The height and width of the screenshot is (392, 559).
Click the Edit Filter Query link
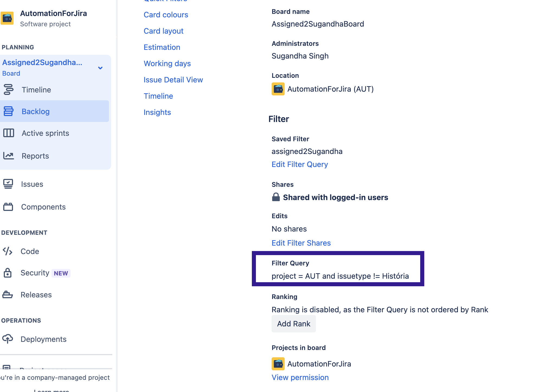300,164
